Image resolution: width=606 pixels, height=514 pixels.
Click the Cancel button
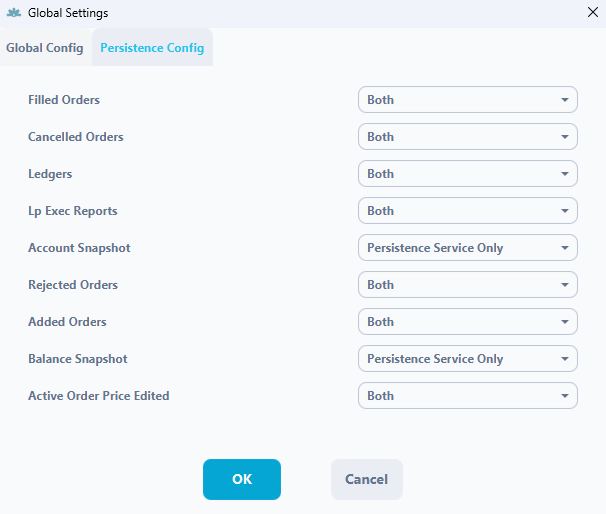[367, 479]
